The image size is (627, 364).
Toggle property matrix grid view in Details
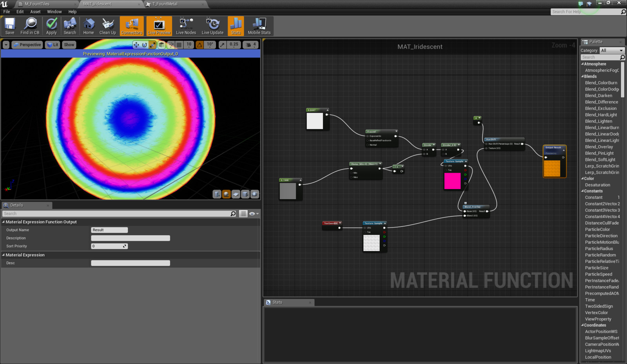tap(243, 214)
